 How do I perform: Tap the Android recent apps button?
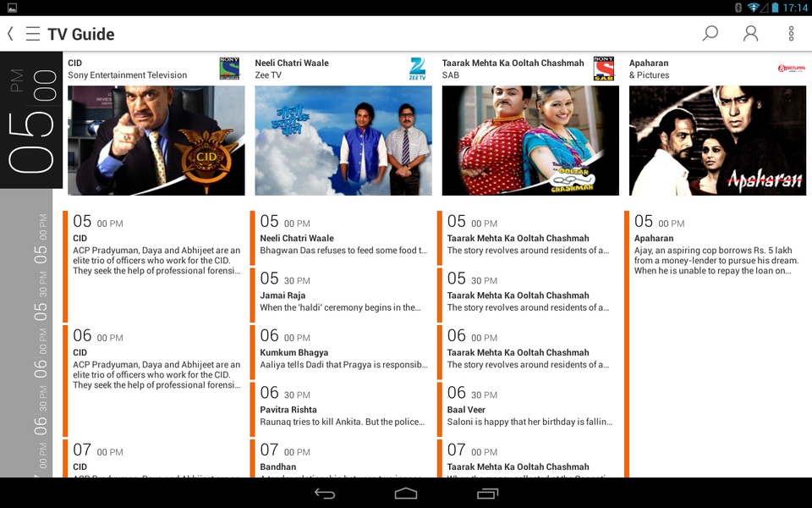487,494
